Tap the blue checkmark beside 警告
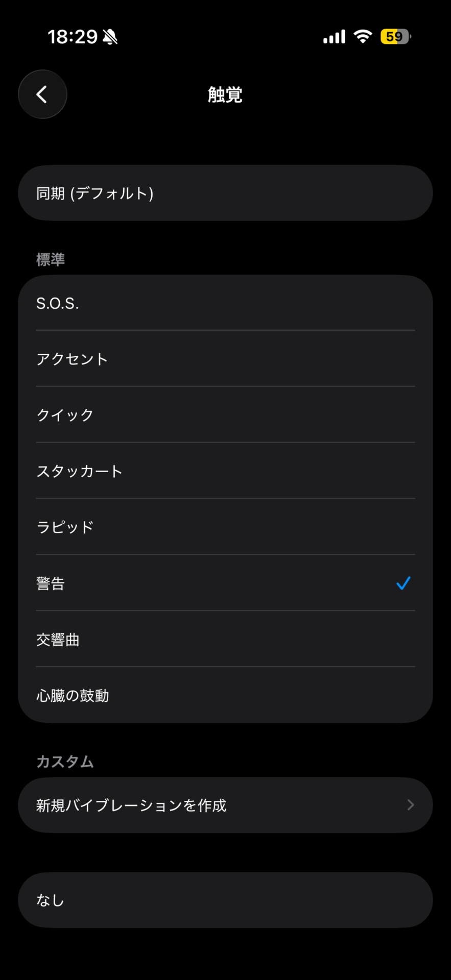The width and height of the screenshot is (451, 980). coord(403,583)
